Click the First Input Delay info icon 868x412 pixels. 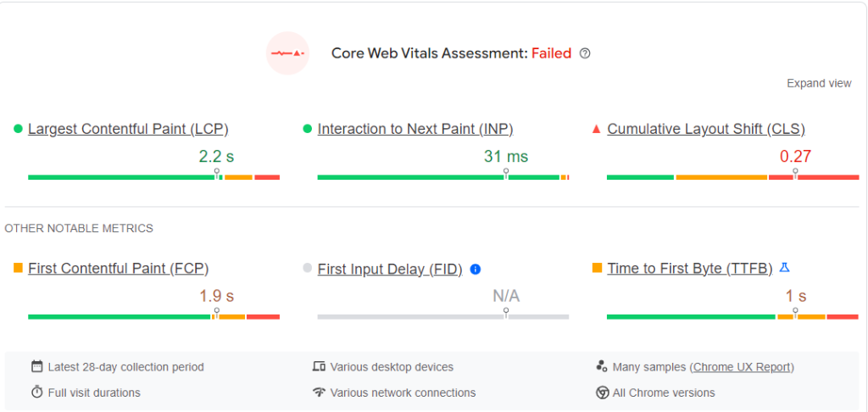coord(476,269)
